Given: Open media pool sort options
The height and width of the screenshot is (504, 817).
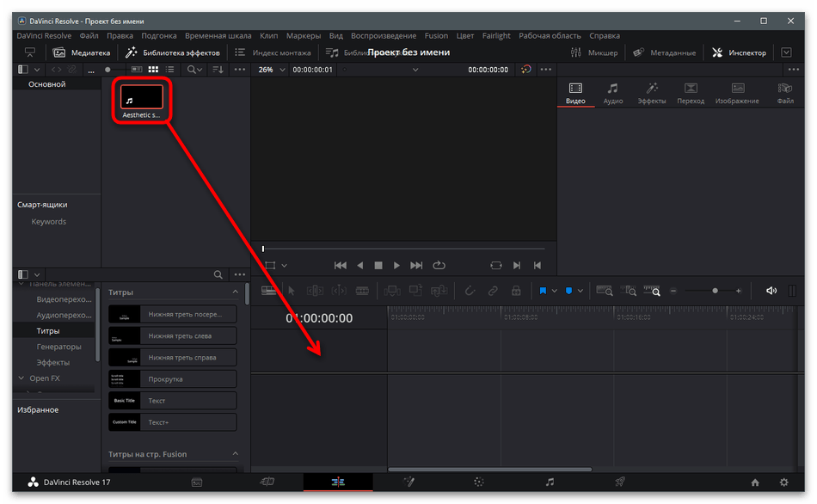Looking at the screenshot, I should (218, 70).
